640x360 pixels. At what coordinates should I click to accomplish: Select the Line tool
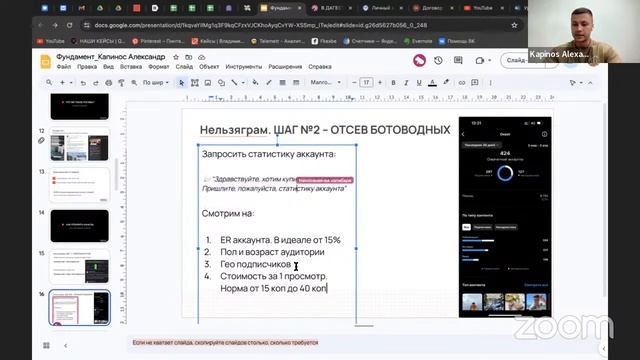[234, 83]
